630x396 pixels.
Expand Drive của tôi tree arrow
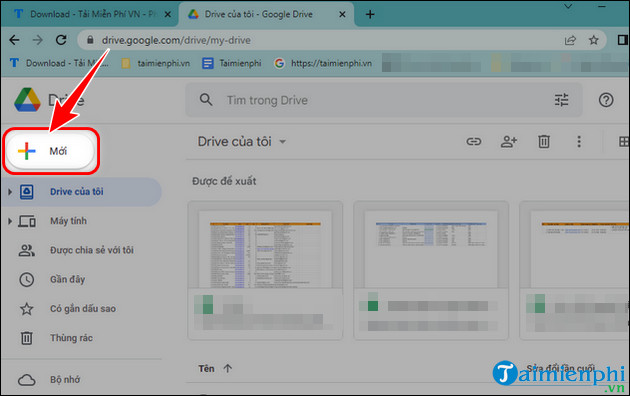coord(10,192)
